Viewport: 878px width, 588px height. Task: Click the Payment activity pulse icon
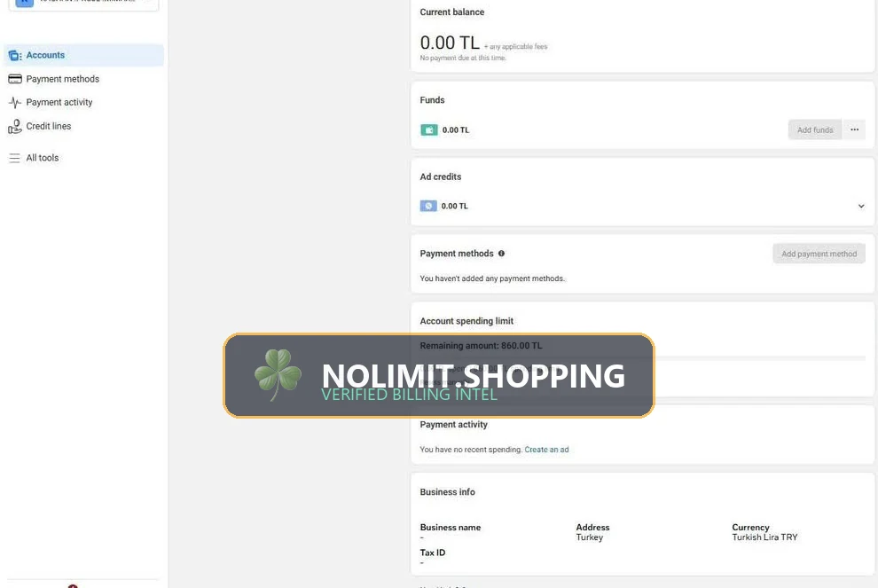15,103
